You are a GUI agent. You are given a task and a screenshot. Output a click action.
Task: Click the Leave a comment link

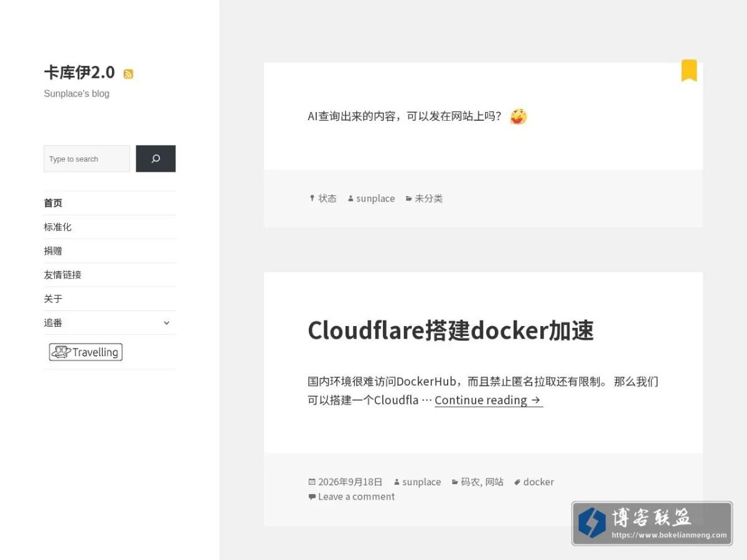pos(356,497)
